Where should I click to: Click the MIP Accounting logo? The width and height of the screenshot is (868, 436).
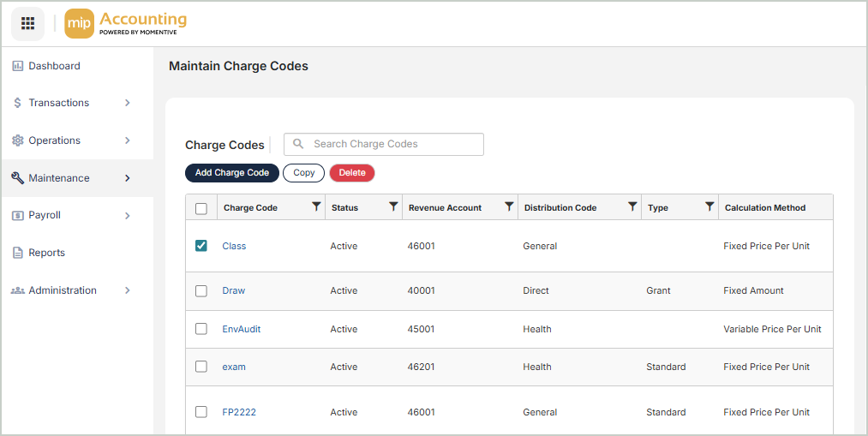click(126, 24)
